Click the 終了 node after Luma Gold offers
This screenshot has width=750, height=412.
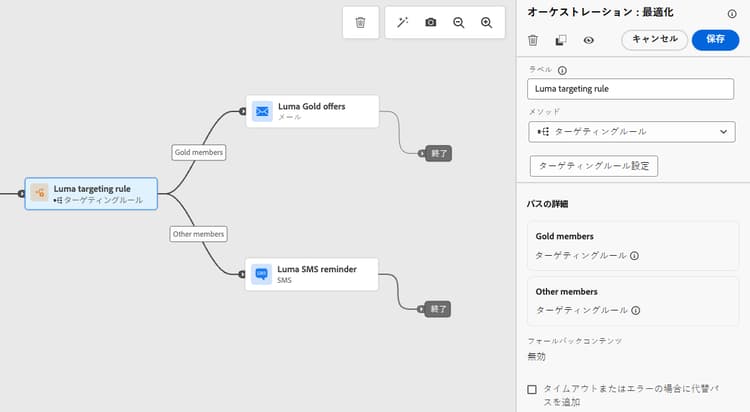(438, 154)
